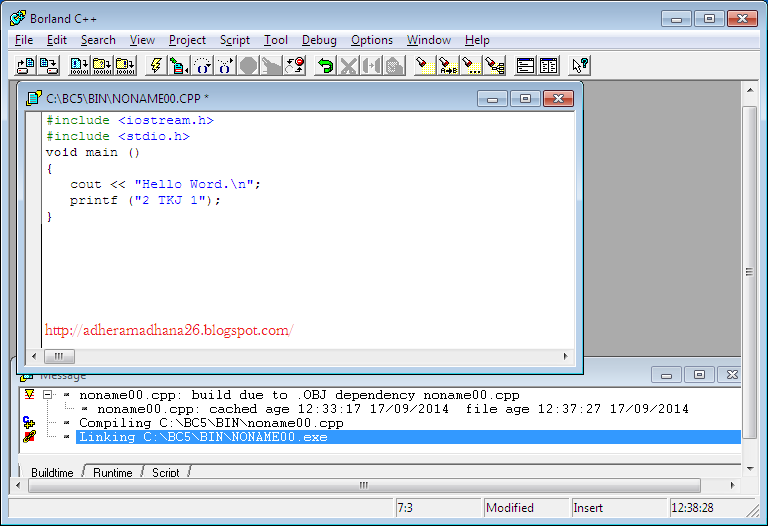Click the code editor horizontal scrollbar right arrow
This screenshot has width=768, height=526.
(566, 357)
